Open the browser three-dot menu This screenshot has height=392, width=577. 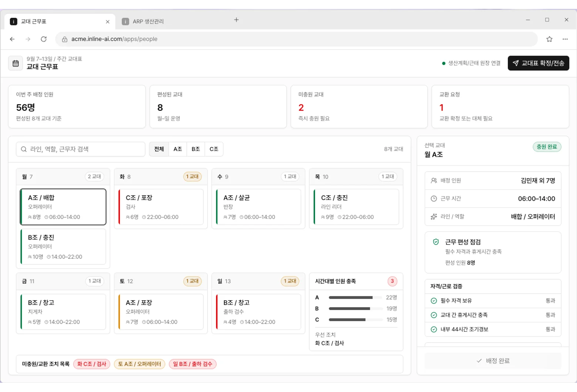coord(565,39)
